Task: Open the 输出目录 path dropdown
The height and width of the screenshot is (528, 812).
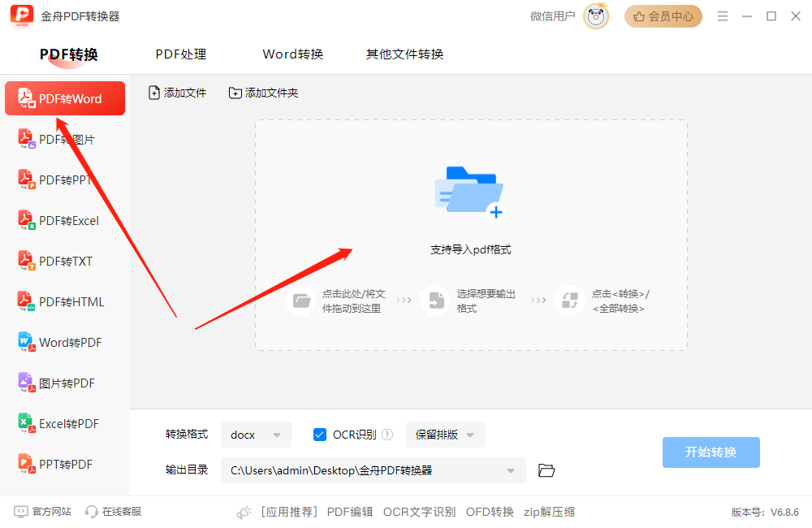Action: point(511,470)
